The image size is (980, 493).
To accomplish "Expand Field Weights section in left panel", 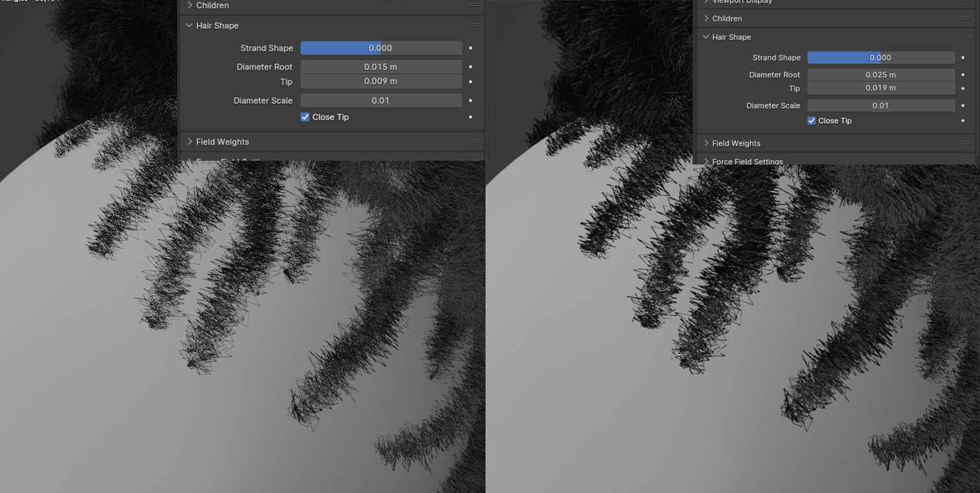I will 190,142.
